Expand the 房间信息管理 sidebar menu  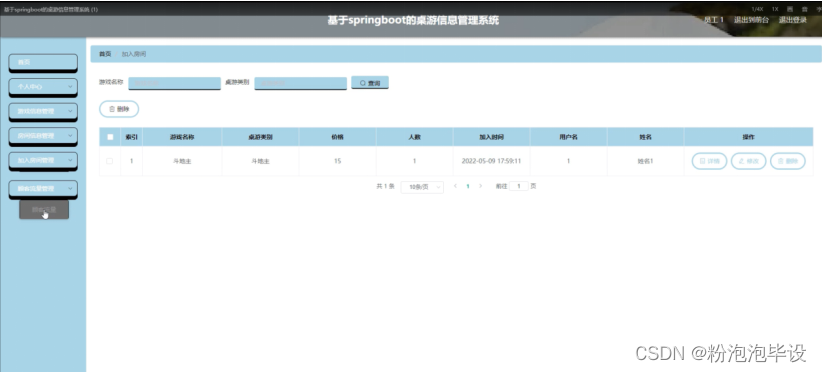pyautogui.click(x=43, y=136)
